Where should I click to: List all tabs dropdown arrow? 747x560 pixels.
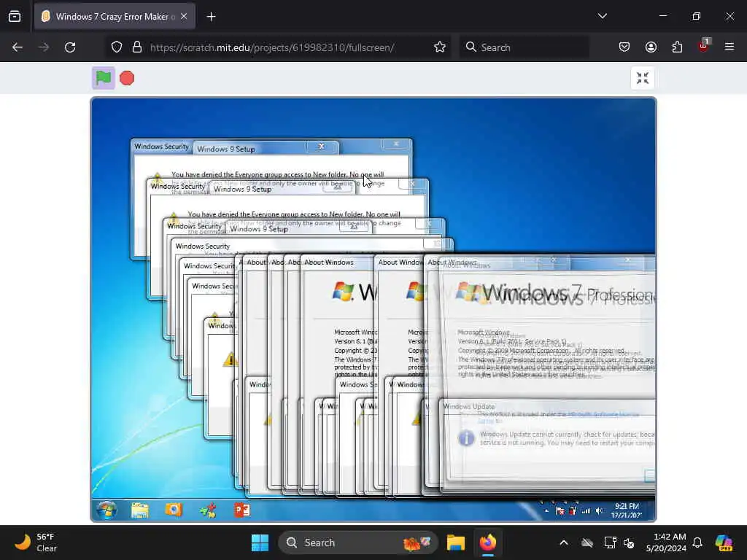click(x=602, y=16)
